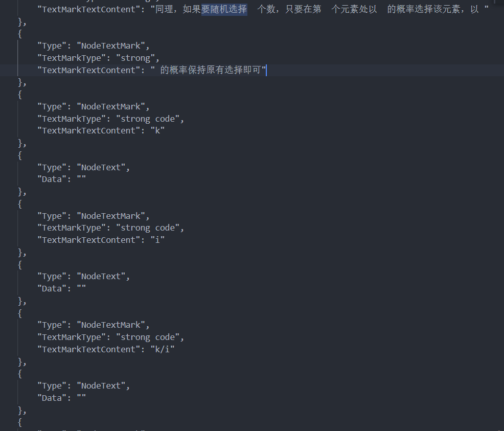504x431 pixels.
Task: Click the TextMarkTextContent value "i"
Action: (x=157, y=240)
